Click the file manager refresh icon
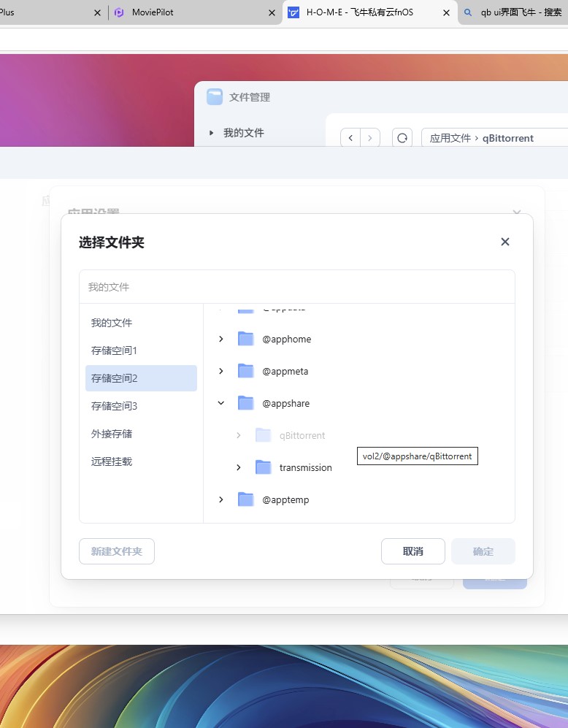Image resolution: width=568 pixels, height=728 pixels. [x=402, y=138]
